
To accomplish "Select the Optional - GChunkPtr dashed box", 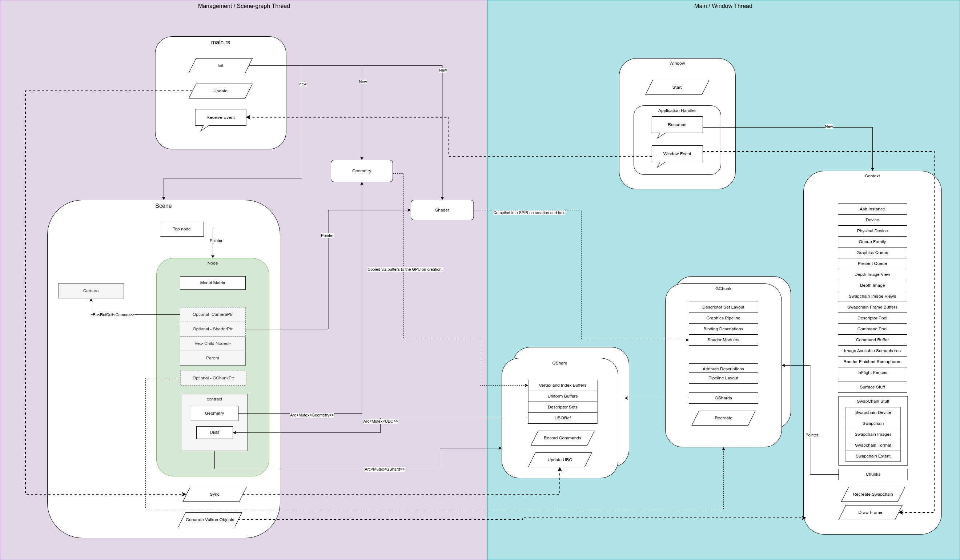I will click(x=213, y=378).
